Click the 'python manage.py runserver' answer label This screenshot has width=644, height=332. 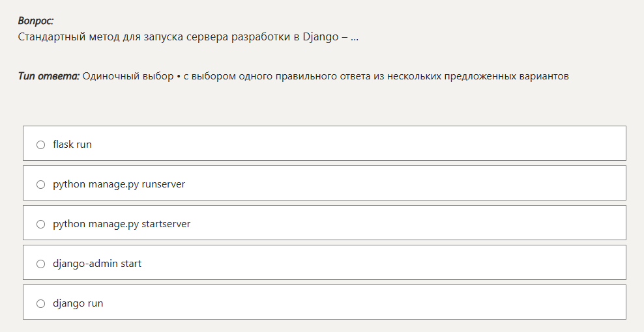119,184
